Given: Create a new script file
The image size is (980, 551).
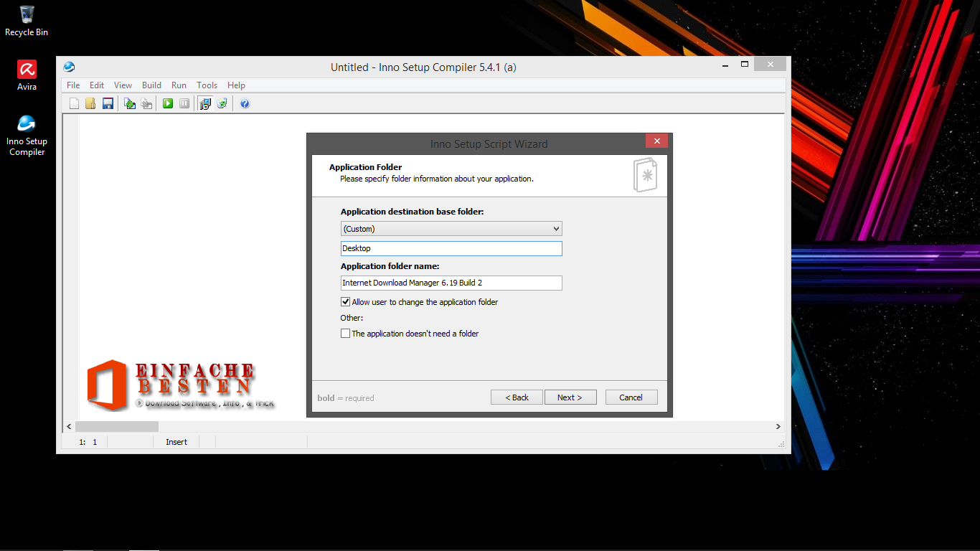Looking at the screenshot, I should tap(74, 103).
